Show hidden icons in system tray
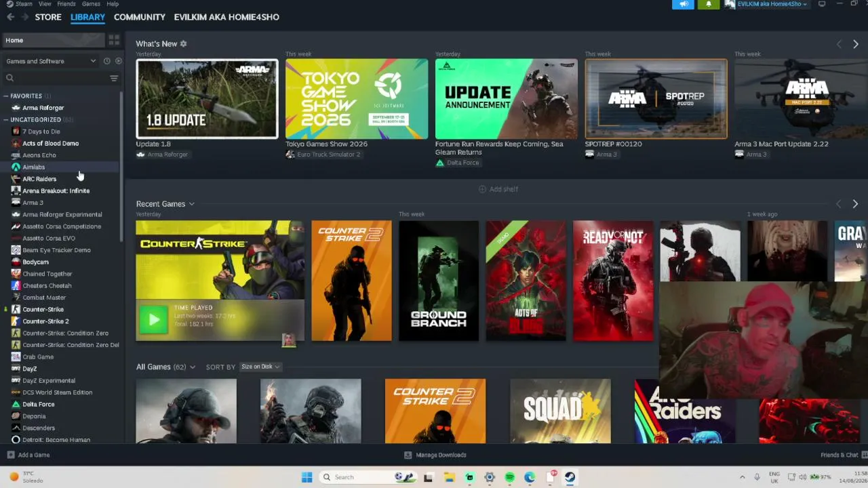Viewport: 868px width, 488px height. (x=742, y=477)
